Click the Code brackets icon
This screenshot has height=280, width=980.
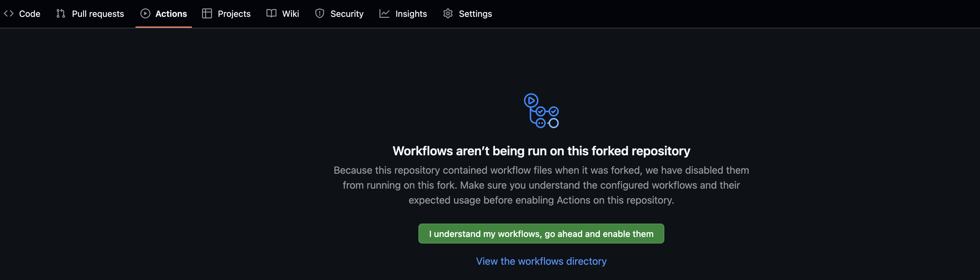coord(9,14)
